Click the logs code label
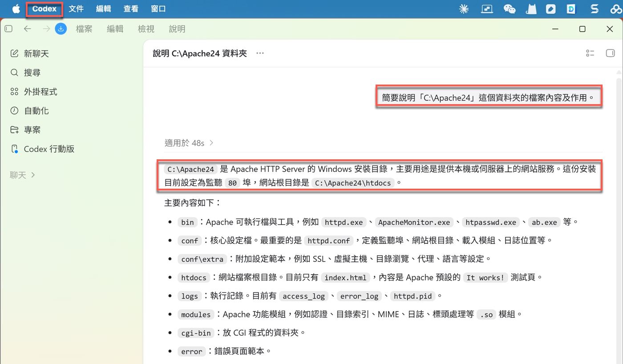 pyautogui.click(x=190, y=296)
